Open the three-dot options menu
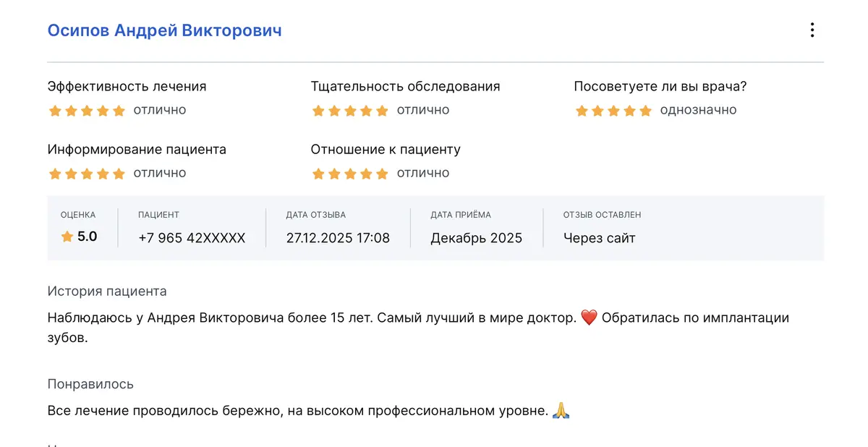The width and height of the screenshot is (868, 447). [x=812, y=30]
